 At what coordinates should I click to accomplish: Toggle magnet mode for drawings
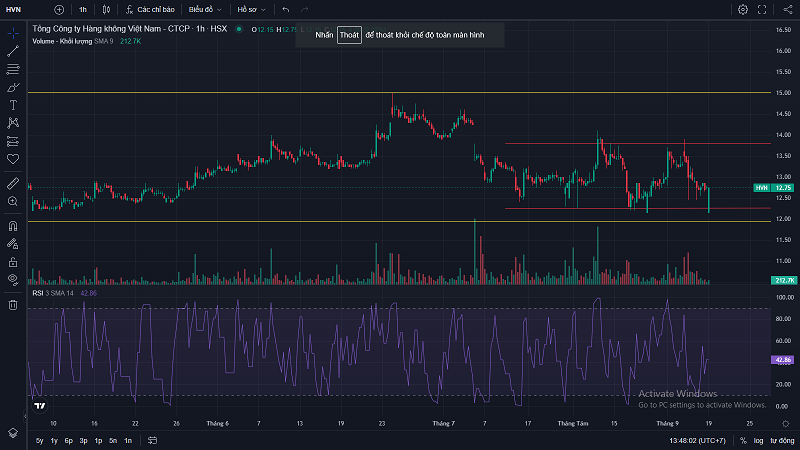coord(13,226)
